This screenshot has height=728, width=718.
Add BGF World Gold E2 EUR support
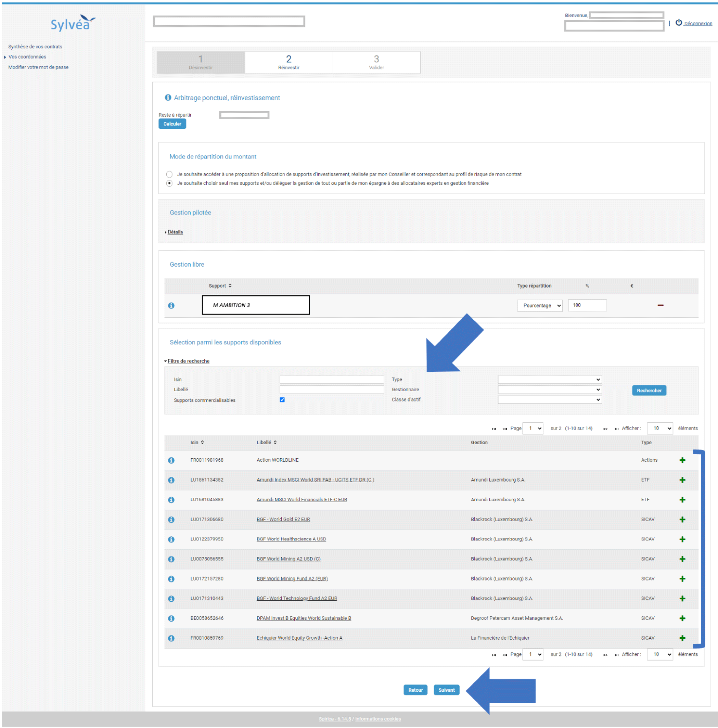(x=682, y=519)
